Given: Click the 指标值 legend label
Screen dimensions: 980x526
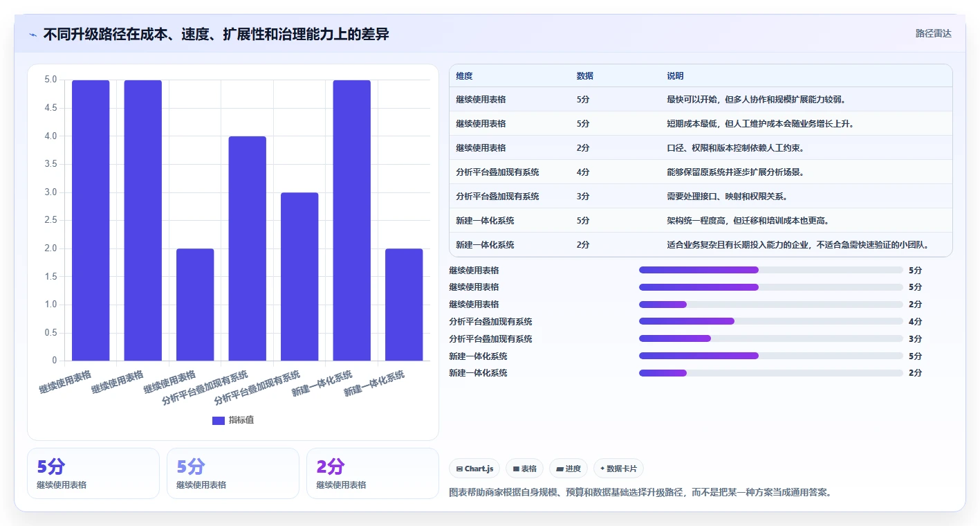Looking at the screenshot, I should [241, 420].
